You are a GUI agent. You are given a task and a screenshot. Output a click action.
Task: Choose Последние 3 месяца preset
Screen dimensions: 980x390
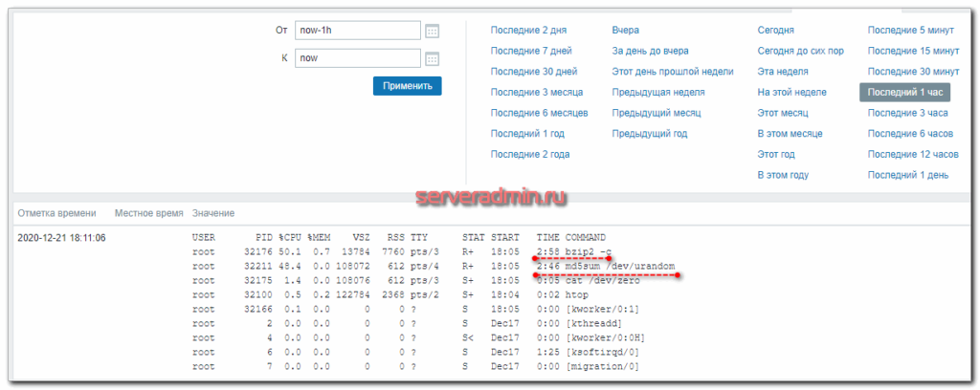[536, 93]
